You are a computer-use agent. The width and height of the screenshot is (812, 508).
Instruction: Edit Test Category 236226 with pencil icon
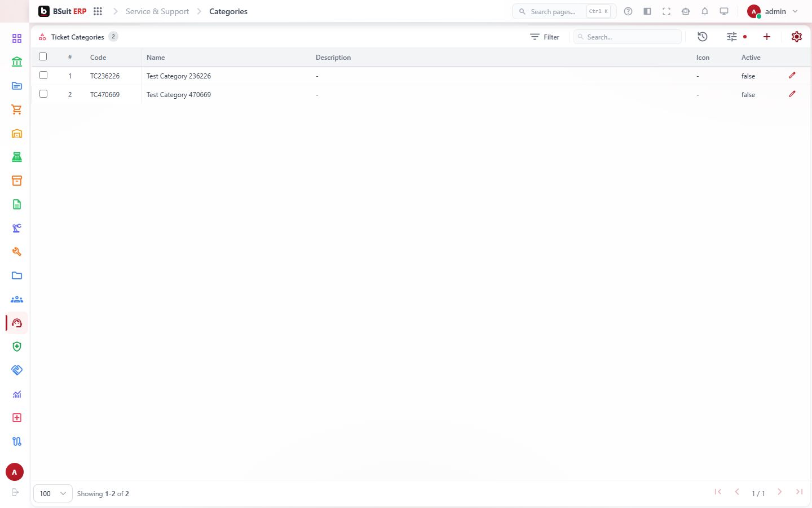[792, 75]
